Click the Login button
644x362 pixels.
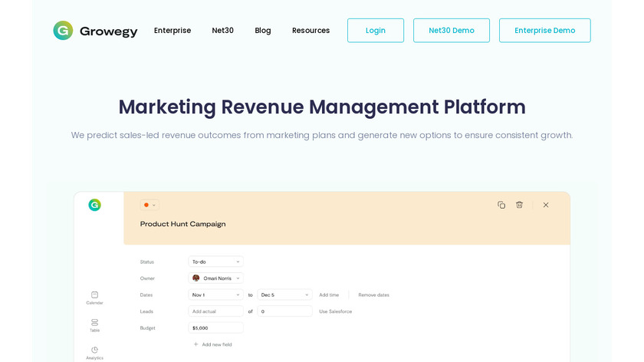tap(376, 31)
